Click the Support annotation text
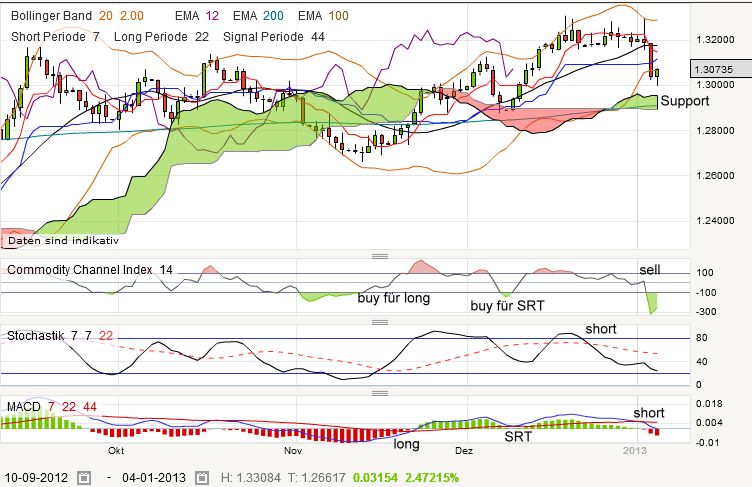Image resolution: width=752 pixels, height=487 pixels. (684, 101)
